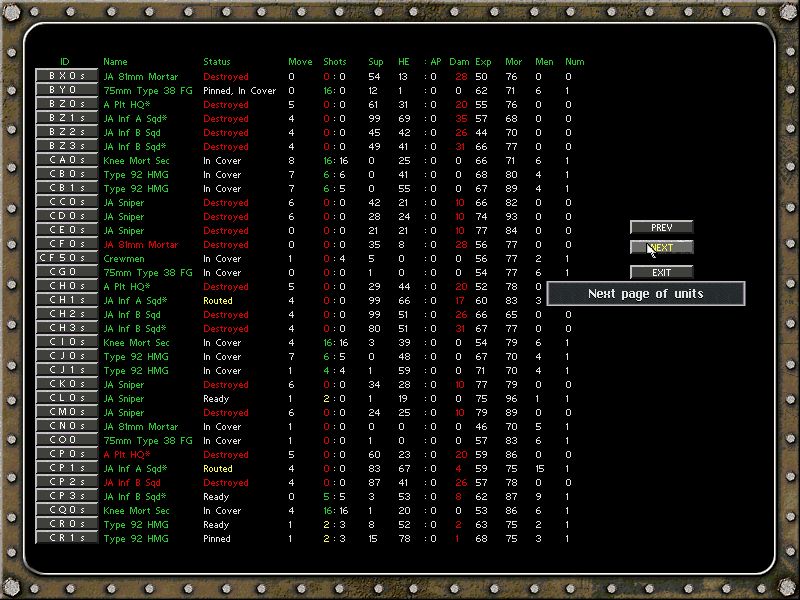Image resolution: width=800 pixels, height=600 pixels.
Task: Click the Num column header
Action: (x=574, y=62)
